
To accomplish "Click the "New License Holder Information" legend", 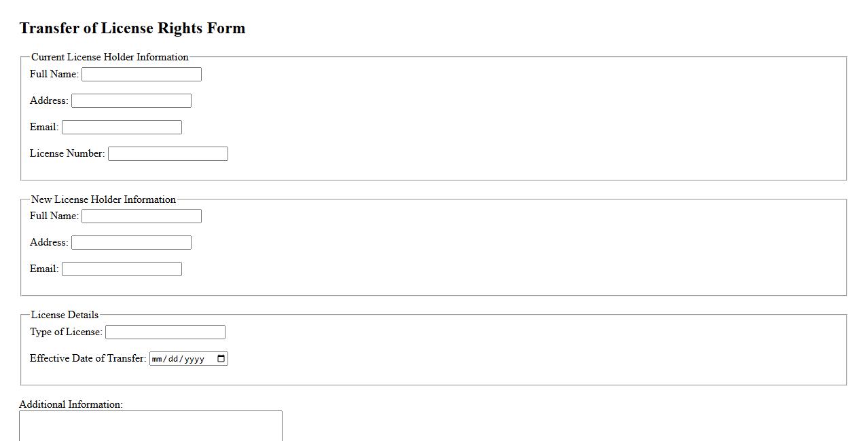I will [103, 199].
